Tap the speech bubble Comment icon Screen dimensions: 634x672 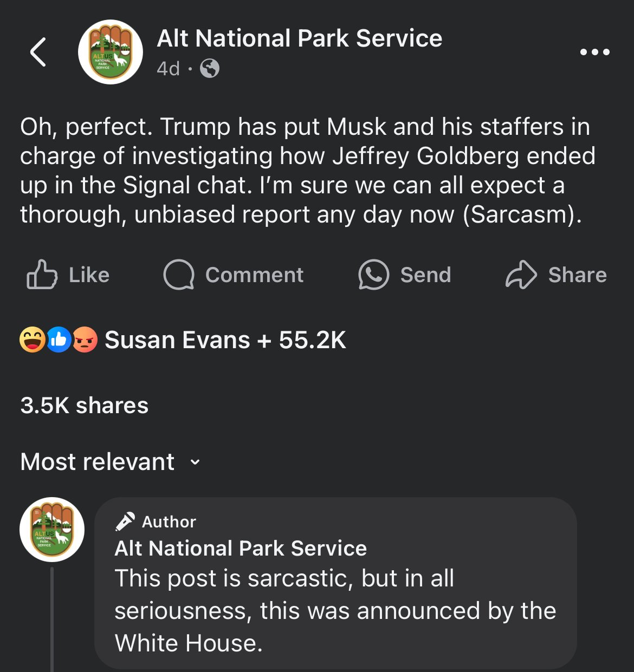179,275
